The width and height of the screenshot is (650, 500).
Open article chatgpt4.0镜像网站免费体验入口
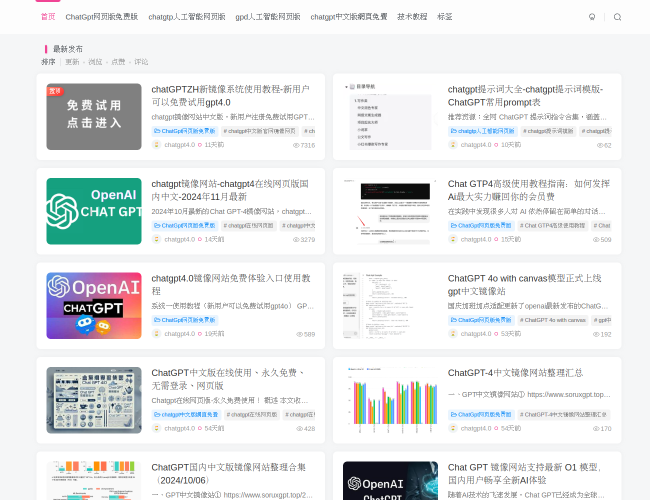point(231,284)
